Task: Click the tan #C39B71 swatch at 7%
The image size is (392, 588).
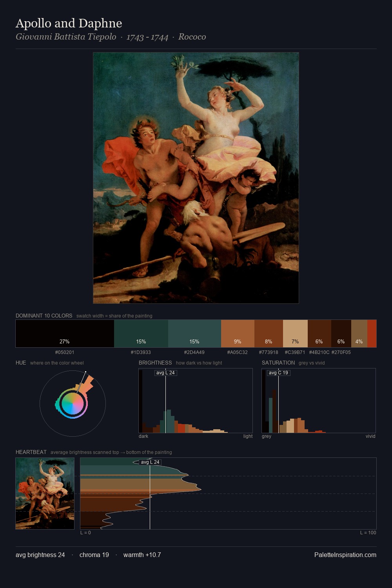Action: tap(295, 334)
